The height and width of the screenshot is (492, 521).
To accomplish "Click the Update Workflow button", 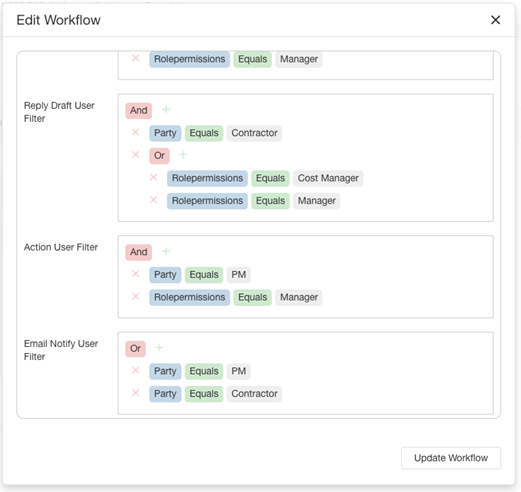I will (x=451, y=458).
